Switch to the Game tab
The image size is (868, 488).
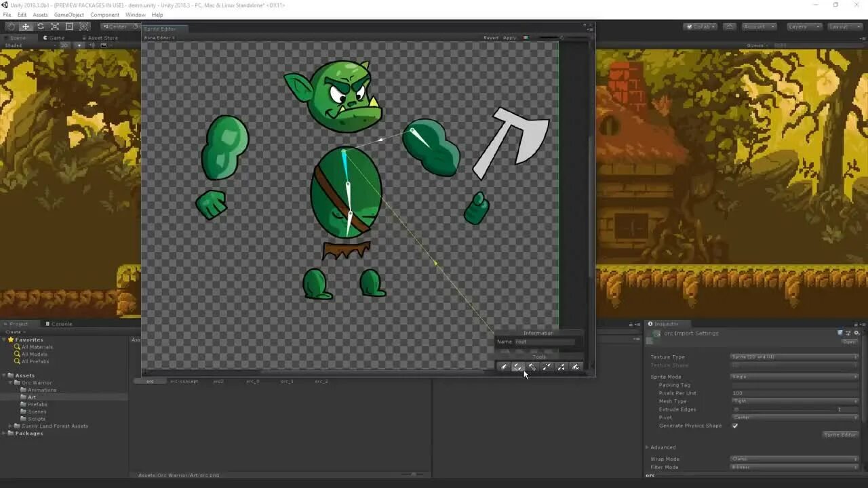coord(54,38)
